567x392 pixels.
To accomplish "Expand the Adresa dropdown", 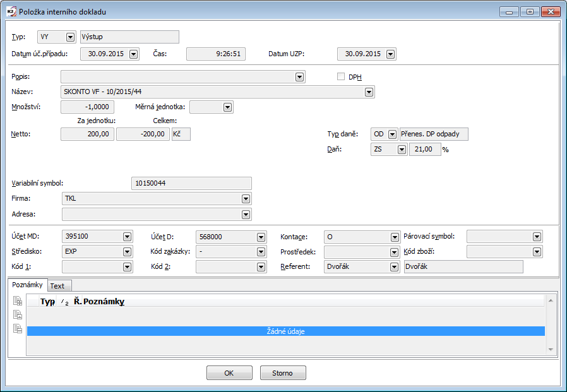I will 246,215.
